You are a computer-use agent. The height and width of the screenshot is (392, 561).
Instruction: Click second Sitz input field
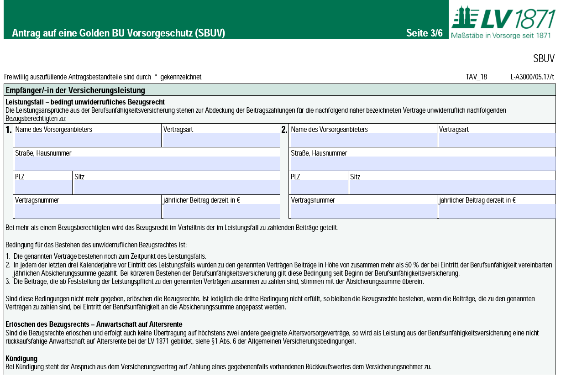coord(453,188)
